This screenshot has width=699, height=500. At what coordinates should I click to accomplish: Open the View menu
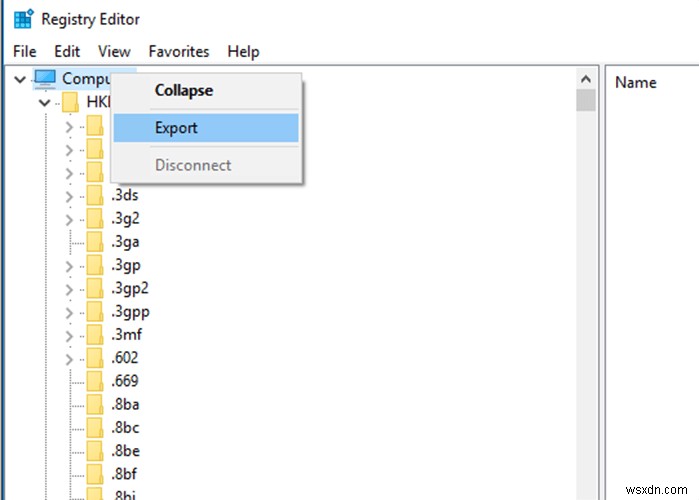(114, 52)
